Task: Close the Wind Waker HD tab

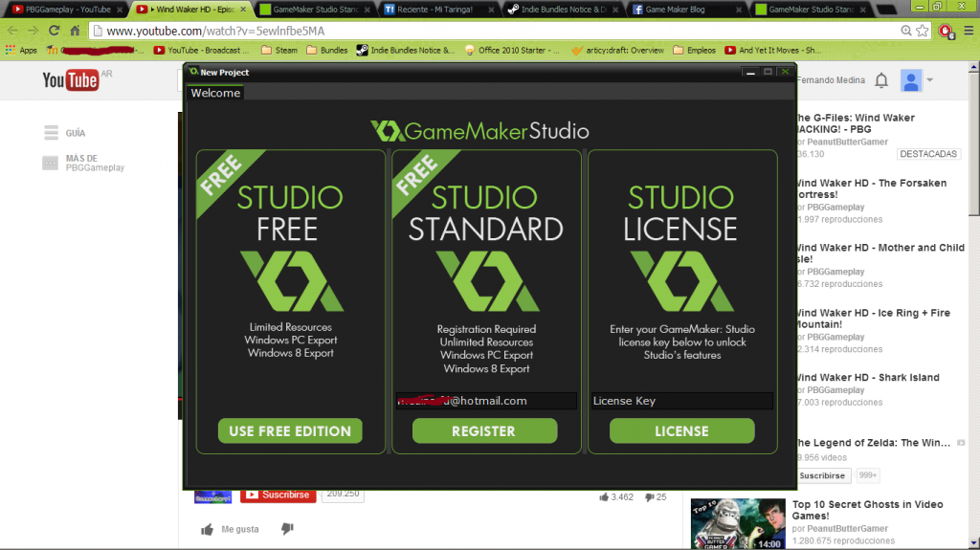Action: pos(243,10)
